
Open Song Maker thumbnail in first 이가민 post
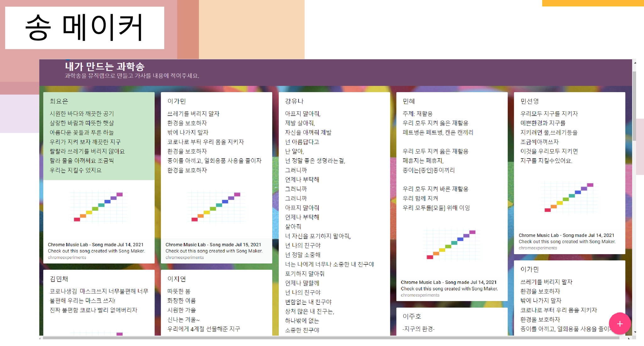(x=216, y=207)
